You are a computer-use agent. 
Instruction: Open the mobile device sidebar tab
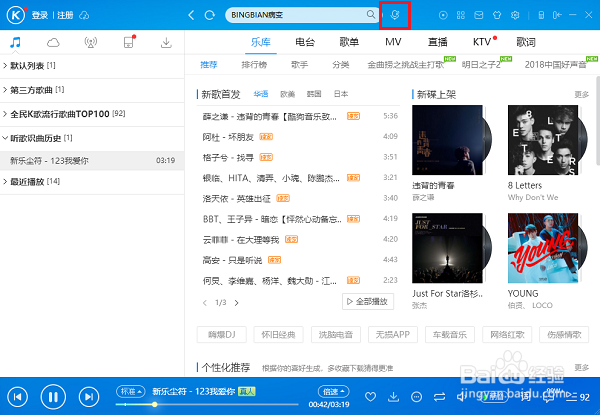tap(129, 42)
